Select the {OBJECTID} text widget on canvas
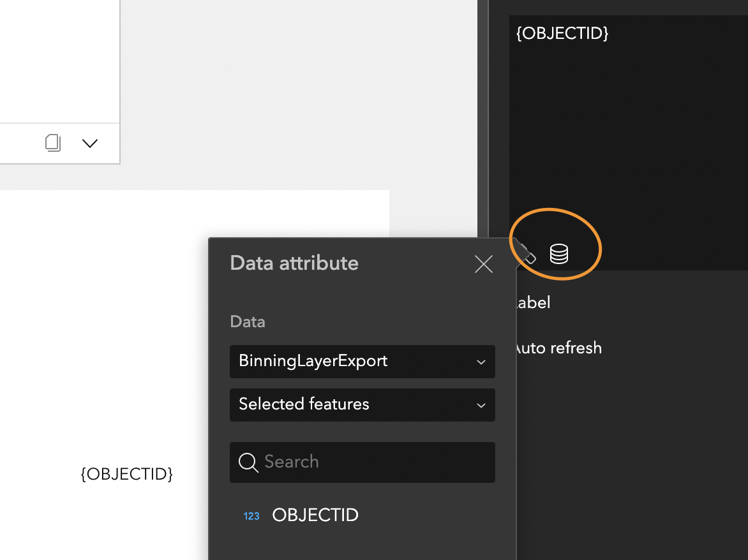This screenshot has height=560, width=748. [127, 474]
